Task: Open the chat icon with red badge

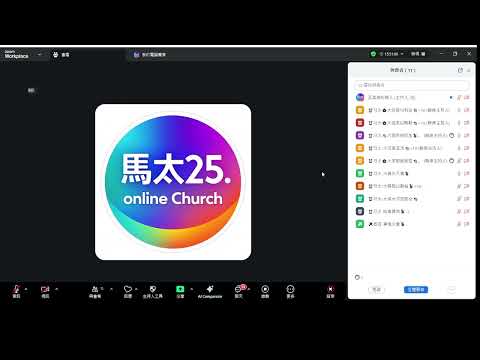Action: (239, 291)
